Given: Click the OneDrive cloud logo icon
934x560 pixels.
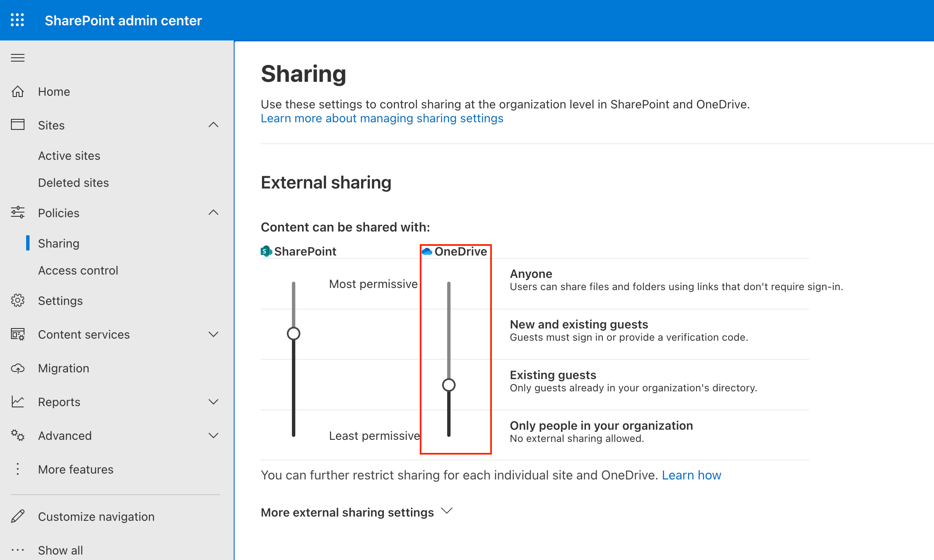Looking at the screenshot, I should point(427,251).
